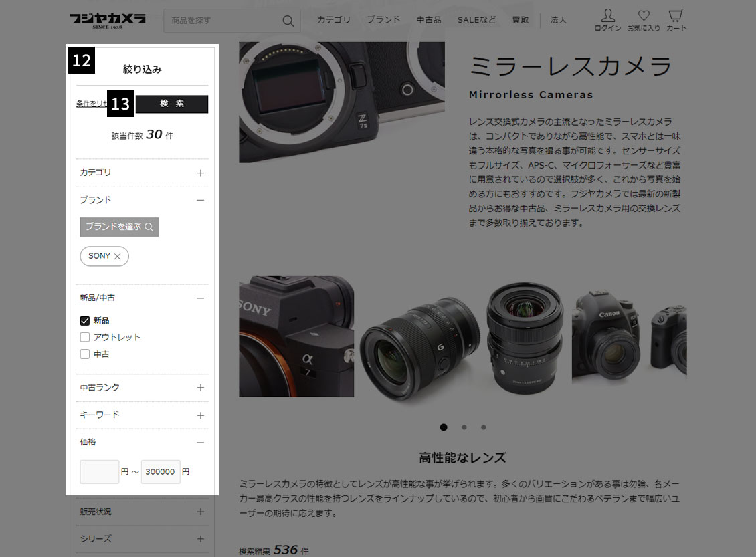Open the お気に入り heart icon
Viewport: 756px width, 557px height.
644,20
